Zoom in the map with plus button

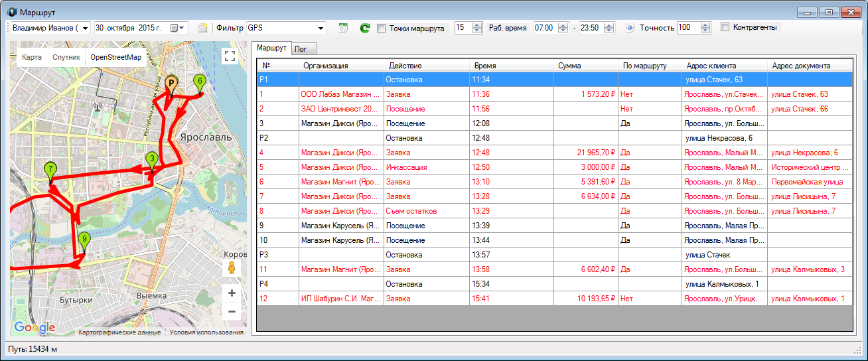click(231, 293)
